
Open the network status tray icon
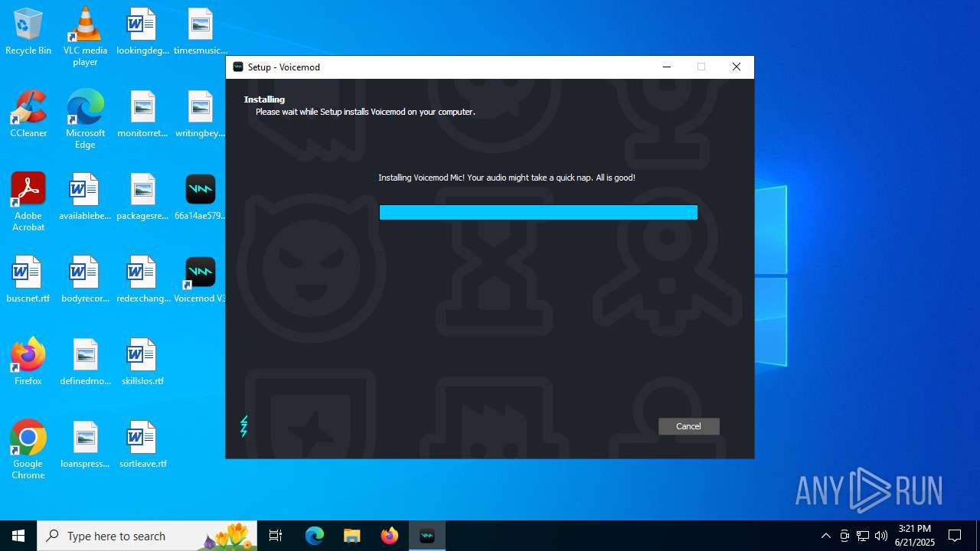pyautogui.click(x=863, y=536)
